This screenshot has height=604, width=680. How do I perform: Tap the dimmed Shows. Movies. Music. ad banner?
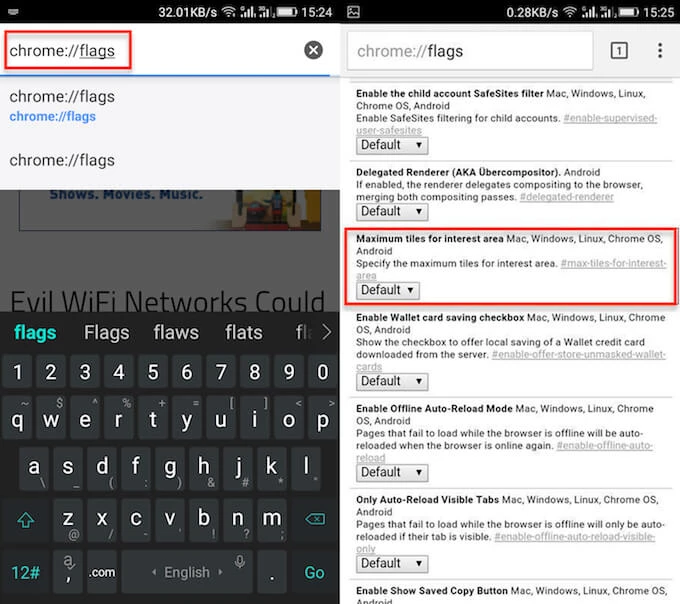(170, 209)
